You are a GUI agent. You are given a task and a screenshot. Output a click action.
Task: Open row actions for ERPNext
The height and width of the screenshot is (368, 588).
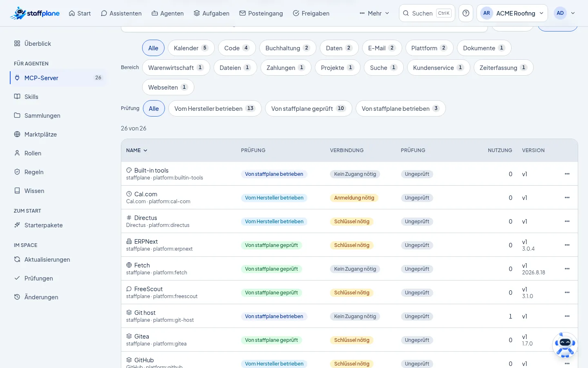point(567,245)
